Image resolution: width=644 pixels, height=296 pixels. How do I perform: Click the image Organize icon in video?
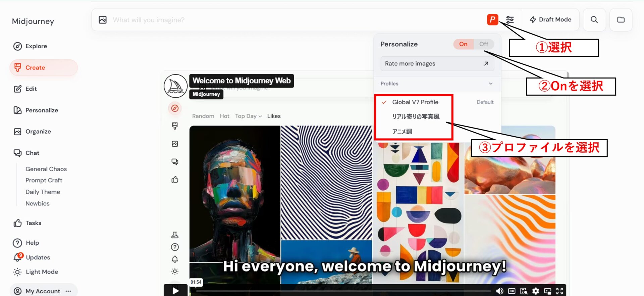click(175, 144)
